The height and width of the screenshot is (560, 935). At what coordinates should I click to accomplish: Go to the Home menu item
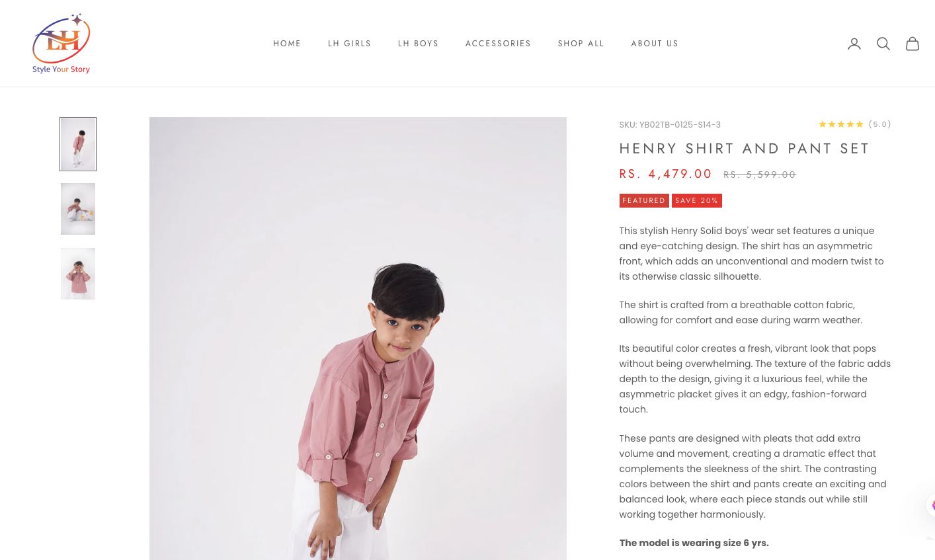[x=287, y=44]
